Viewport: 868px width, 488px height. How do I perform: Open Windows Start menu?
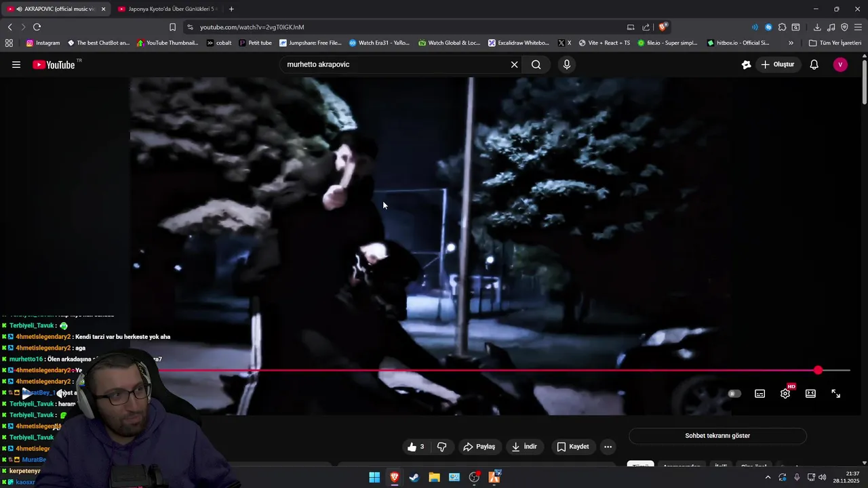(374, 477)
